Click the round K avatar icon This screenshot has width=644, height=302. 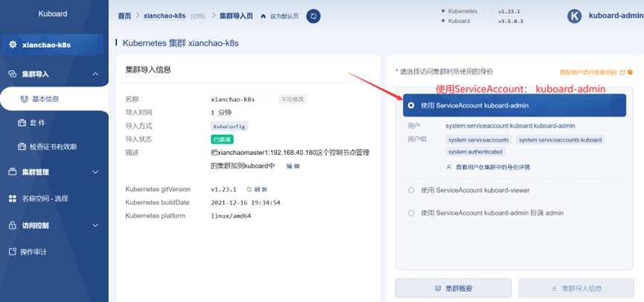575,16
